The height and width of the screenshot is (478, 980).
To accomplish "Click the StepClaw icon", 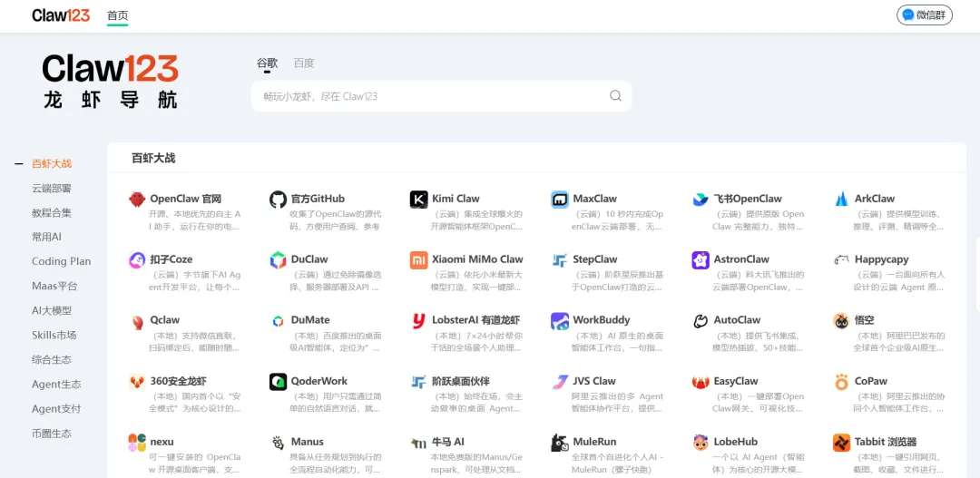I will (559, 260).
